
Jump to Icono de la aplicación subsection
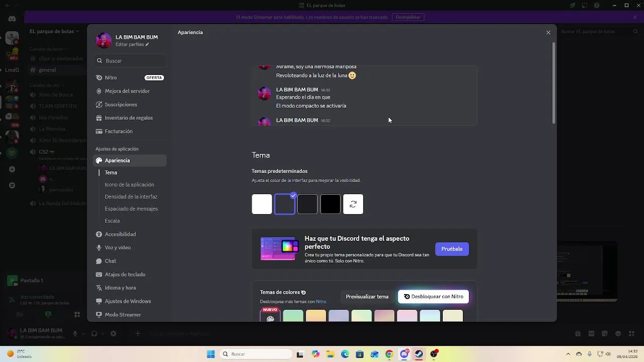pos(129,185)
